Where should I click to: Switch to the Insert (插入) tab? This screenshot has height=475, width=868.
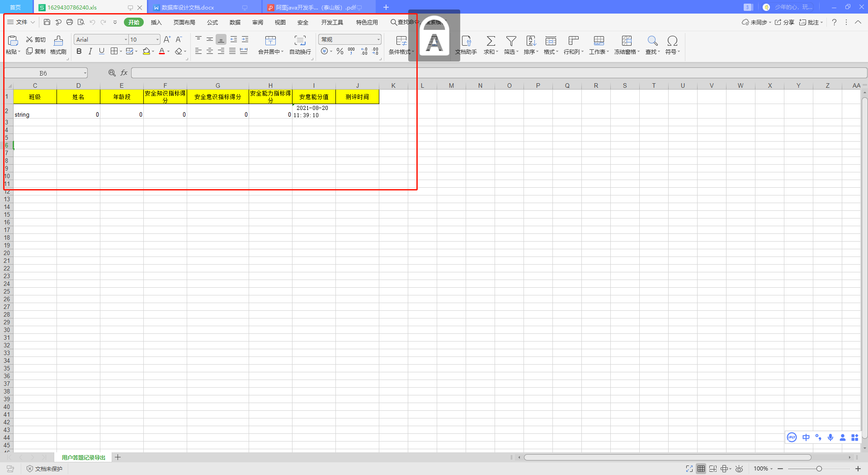coord(156,22)
